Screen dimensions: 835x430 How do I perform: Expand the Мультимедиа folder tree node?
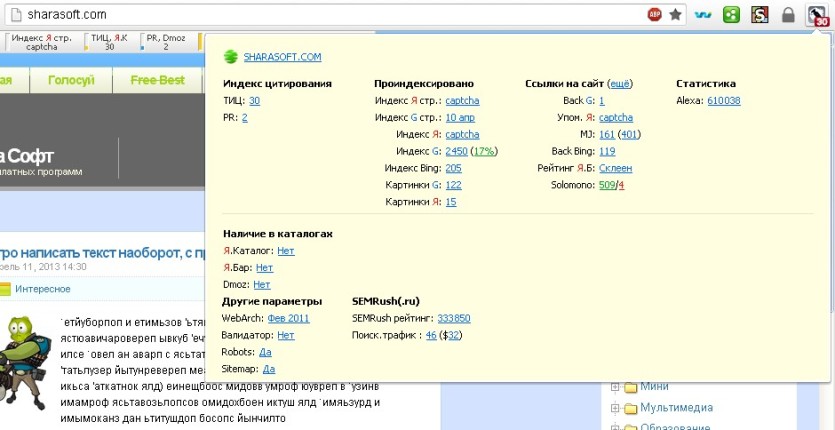click(x=615, y=408)
